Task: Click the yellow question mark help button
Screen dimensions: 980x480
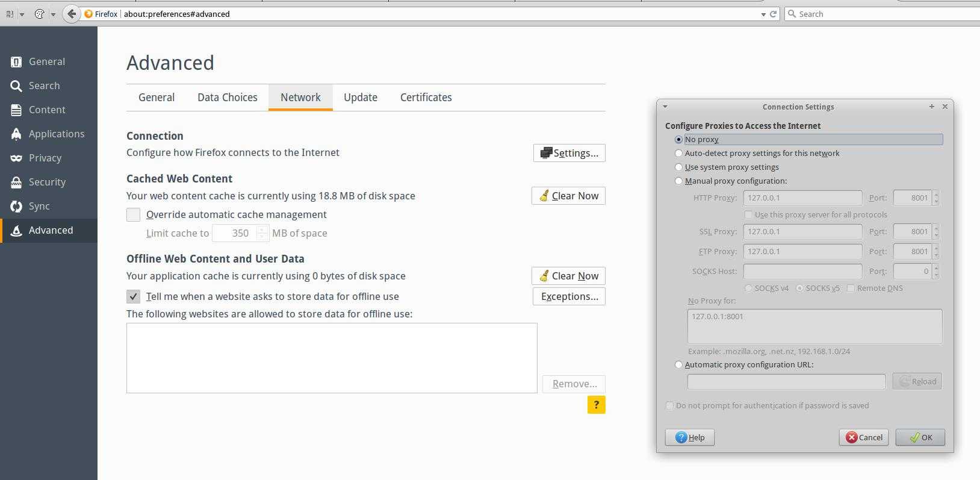Action: pyautogui.click(x=596, y=405)
